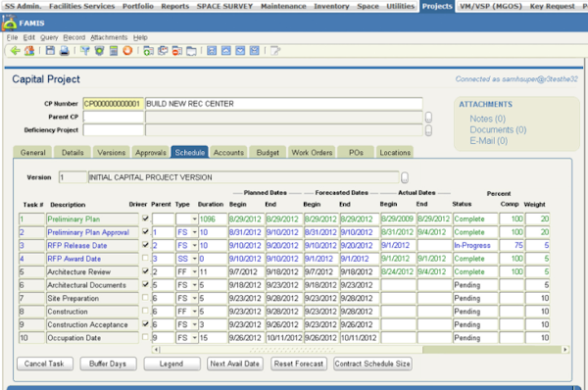Open Type dropdown for RFP Release Date

pyautogui.click(x=194, y=245)
